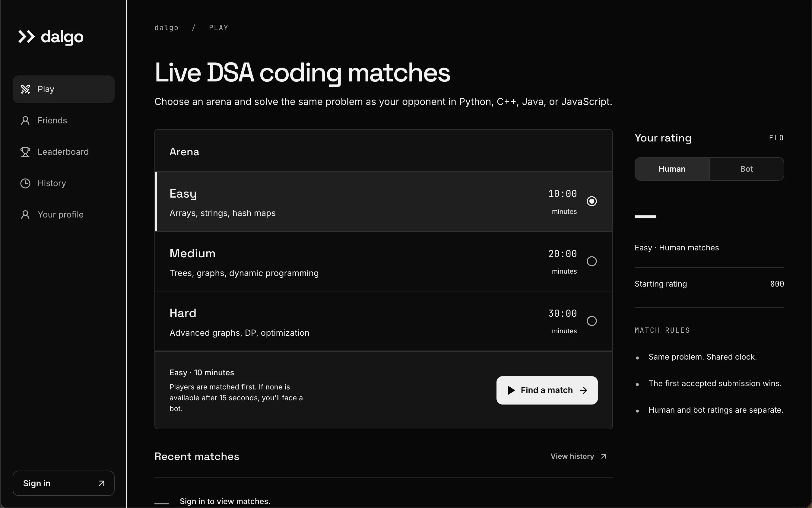Open the Play page from sidebar

[x=64, y=89]
